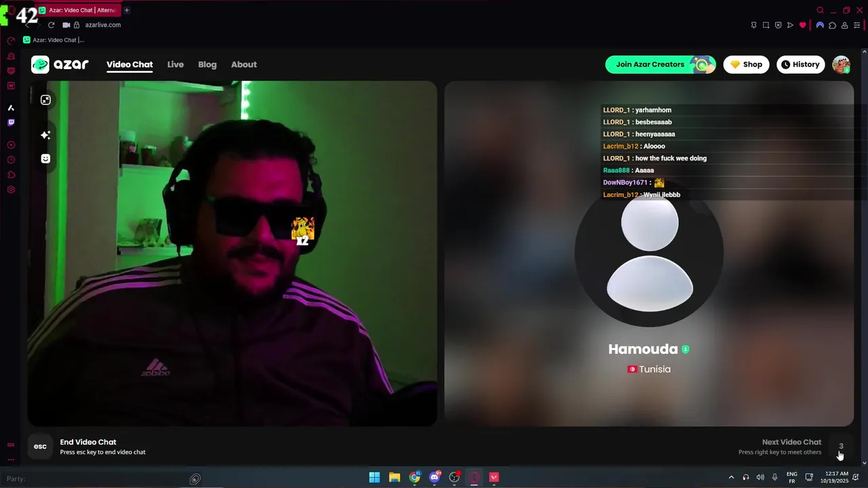Click the Azar logo in the header
868x488 pixels.
[60, 64]
